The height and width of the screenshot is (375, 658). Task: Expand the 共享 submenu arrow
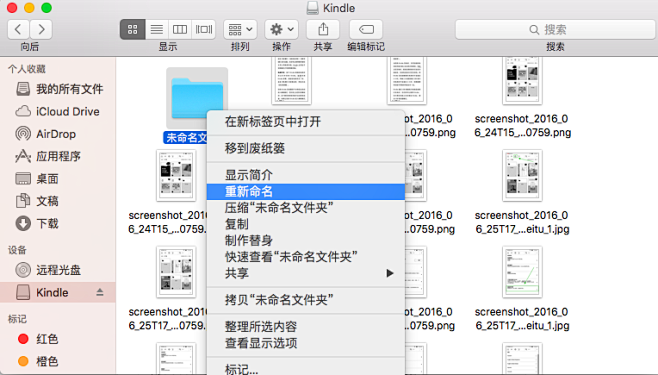click(390, 273)
